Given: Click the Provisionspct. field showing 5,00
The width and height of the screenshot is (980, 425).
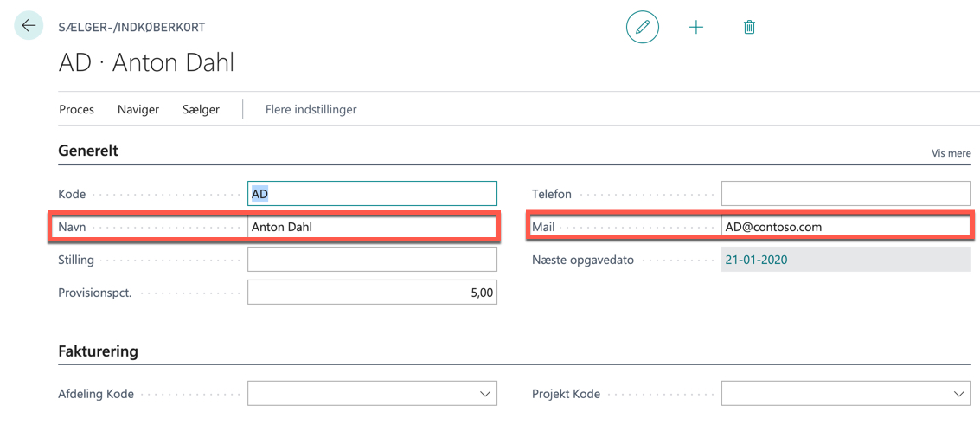Looking at the screenshot, I should tap(372, 292).
